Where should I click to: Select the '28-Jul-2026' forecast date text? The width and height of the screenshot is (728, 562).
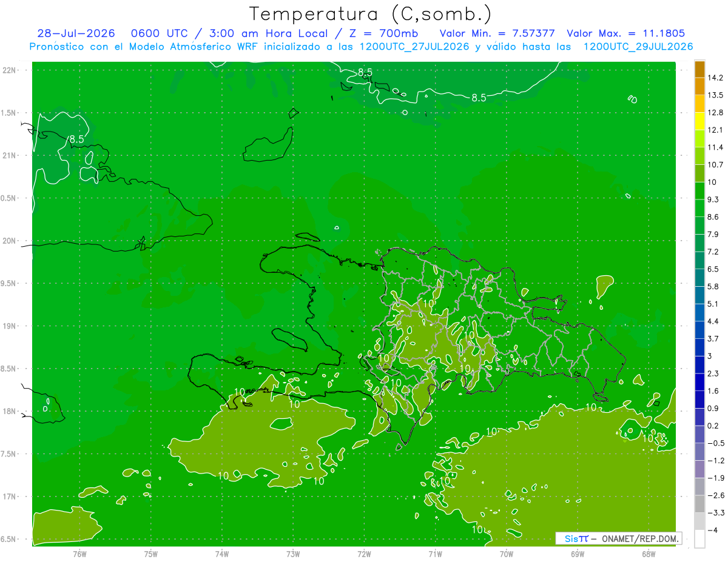point(76,33)
